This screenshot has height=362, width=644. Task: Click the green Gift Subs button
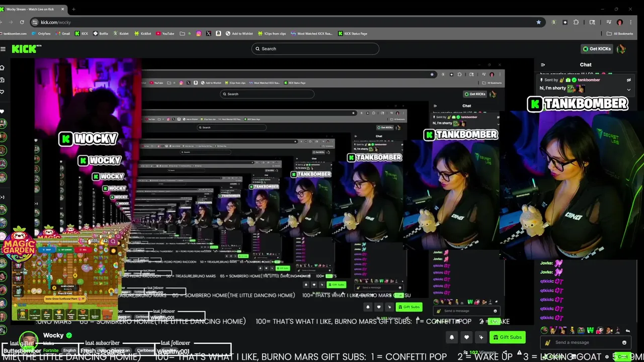(x=507, y=337)
